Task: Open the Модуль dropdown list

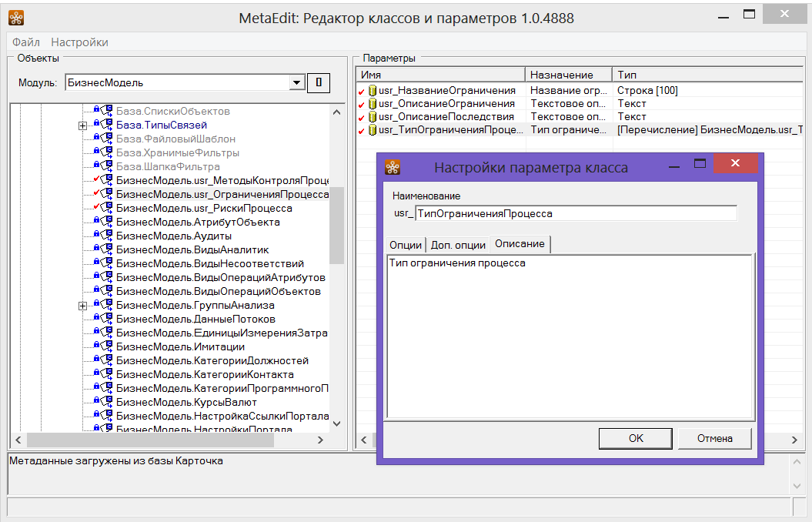Action: [x=296, y=82]
